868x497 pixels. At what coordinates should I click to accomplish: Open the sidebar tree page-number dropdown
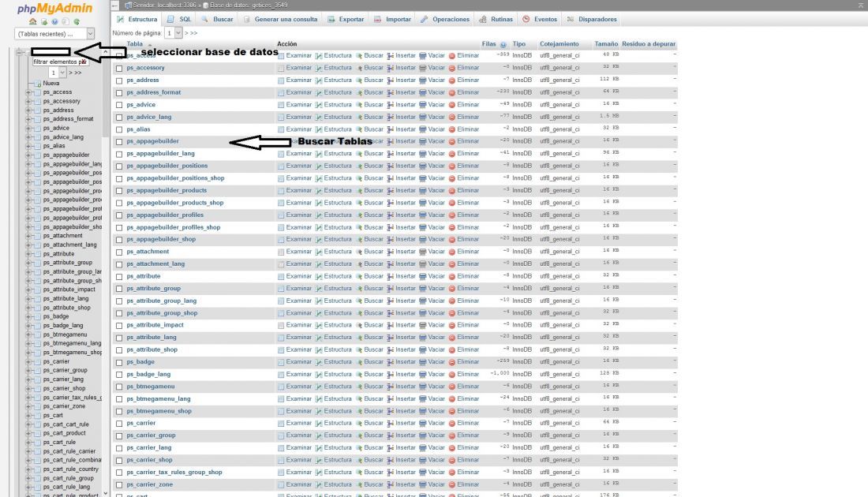tap(57, 73)
